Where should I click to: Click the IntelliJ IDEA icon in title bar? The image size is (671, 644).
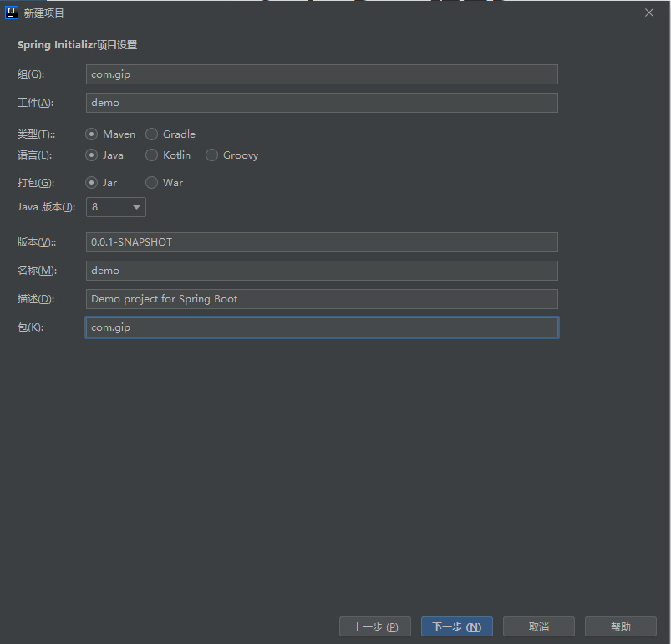(x=12, y=13)
